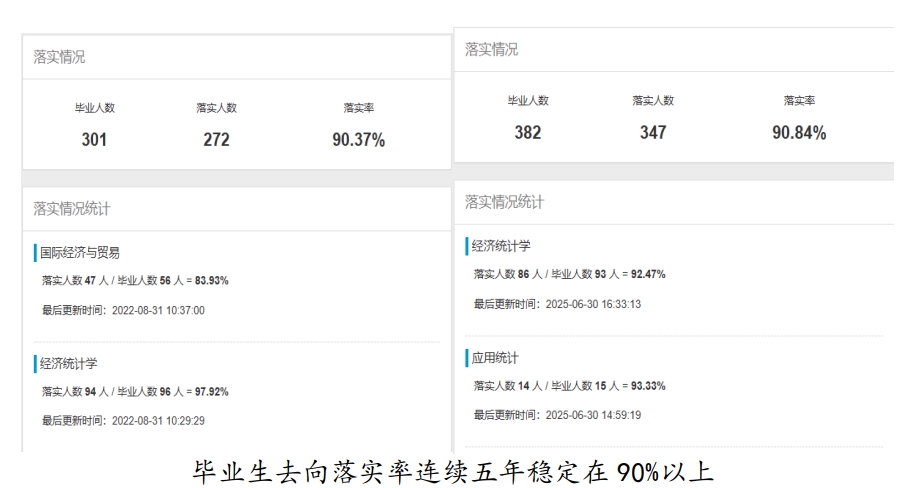Click the 90.84% placement rate value

click(x=799, y=133)
